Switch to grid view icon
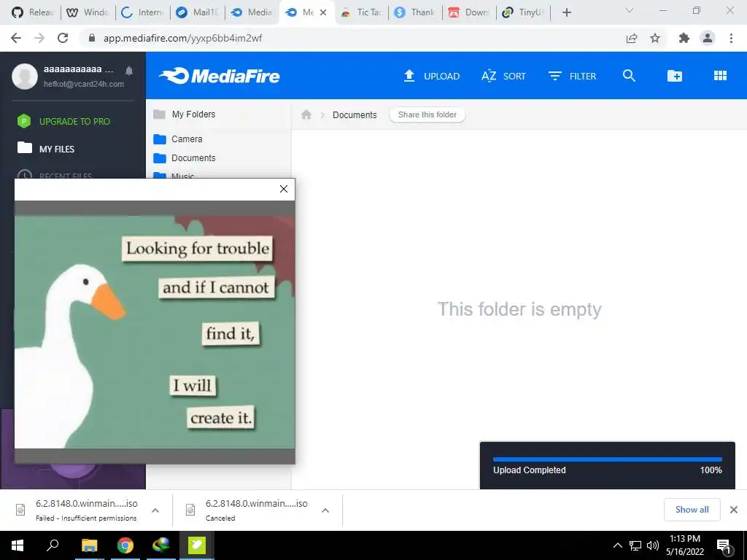 click(720, 76)
